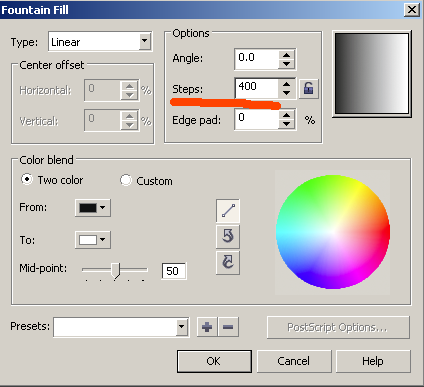Choose the counterclockwise color path icon

click(228, 236)
